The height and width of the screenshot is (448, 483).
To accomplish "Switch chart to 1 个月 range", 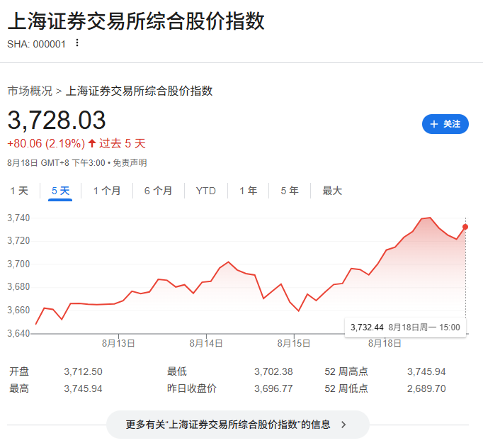I will [x=107, y=191].
